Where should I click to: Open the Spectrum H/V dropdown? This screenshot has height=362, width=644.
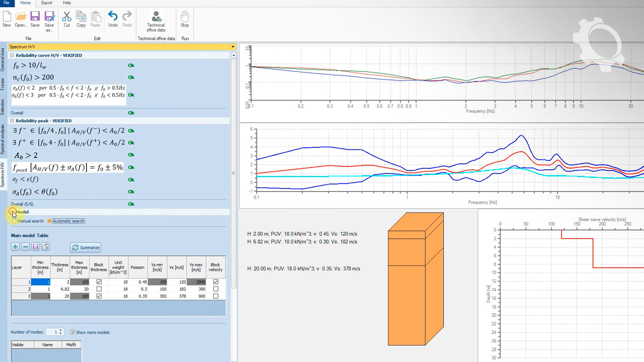[232, 47]
